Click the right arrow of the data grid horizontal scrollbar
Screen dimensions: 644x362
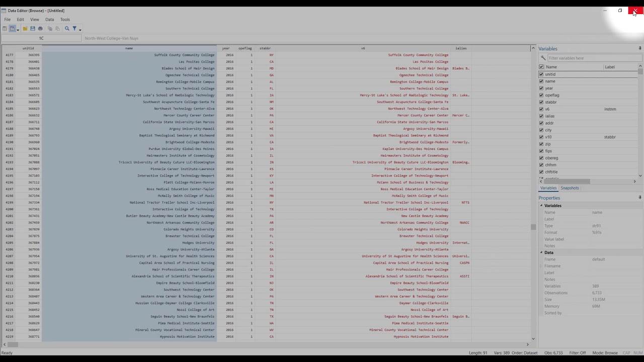click(x=527, y=344)
